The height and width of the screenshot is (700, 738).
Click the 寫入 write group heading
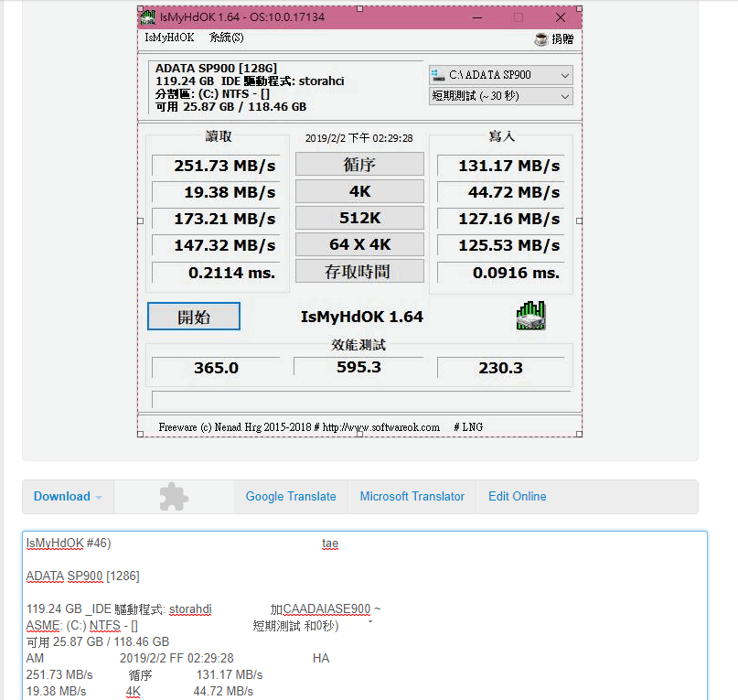[502, 136]
